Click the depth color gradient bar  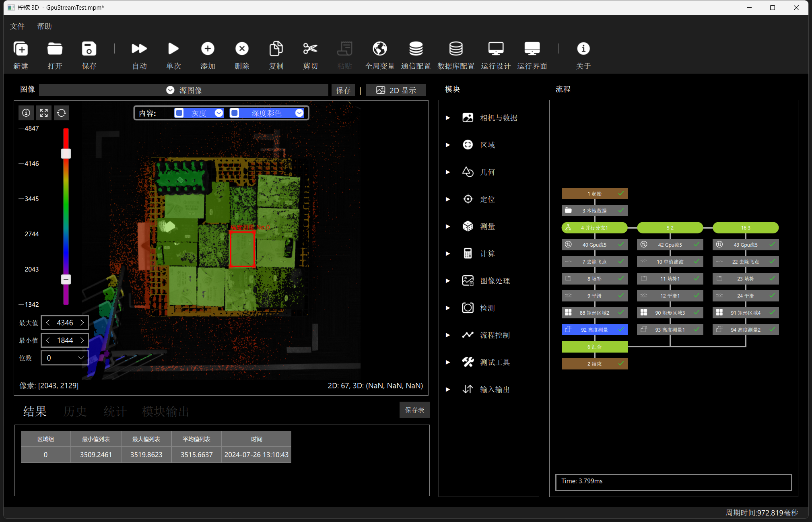66,216
